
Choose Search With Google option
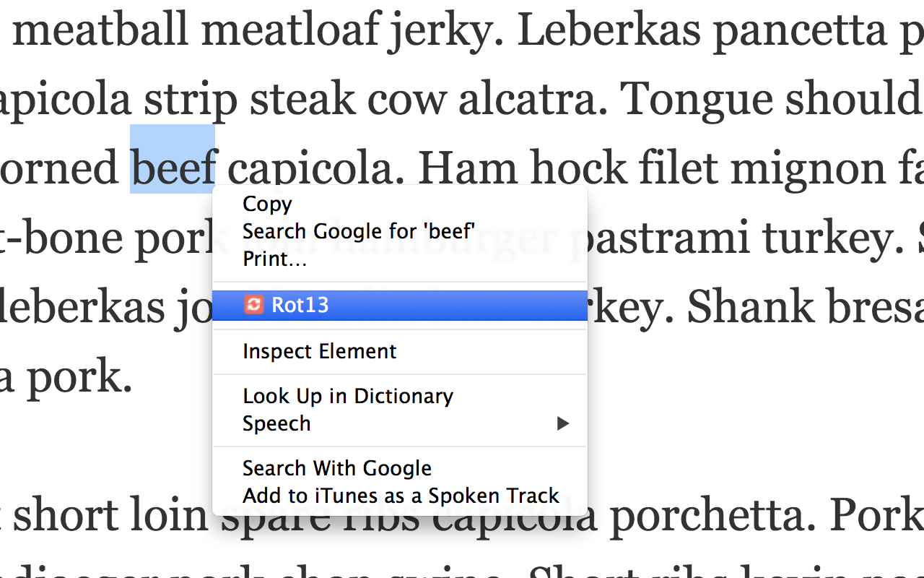pos(336,468)
